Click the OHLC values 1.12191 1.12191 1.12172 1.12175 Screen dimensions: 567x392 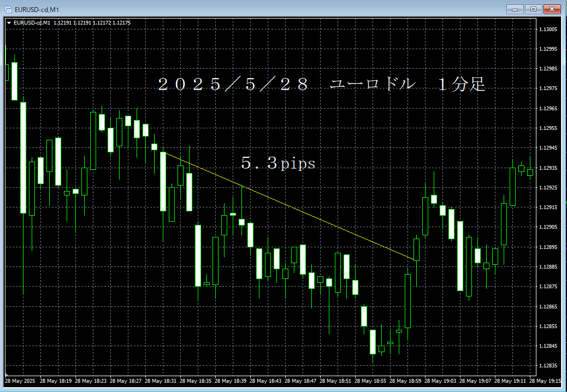point(92,23)
